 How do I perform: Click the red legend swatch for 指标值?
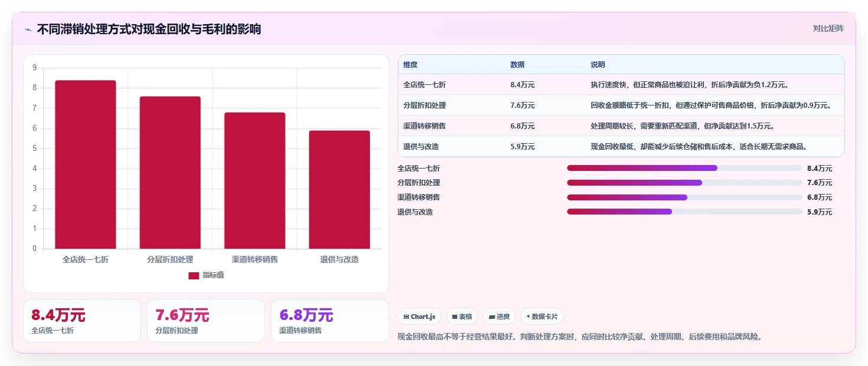pos(194,275)
